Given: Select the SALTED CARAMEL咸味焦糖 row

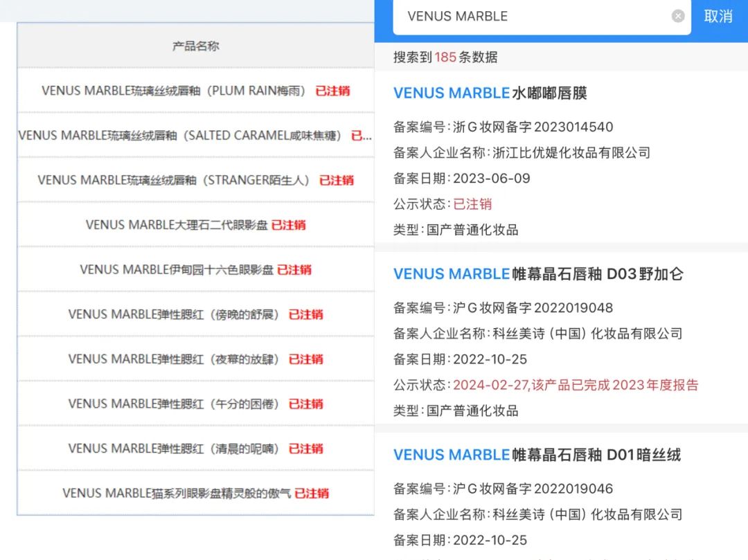Looking at the screenshot, I should pyautogui.click(x=180, y=136).
